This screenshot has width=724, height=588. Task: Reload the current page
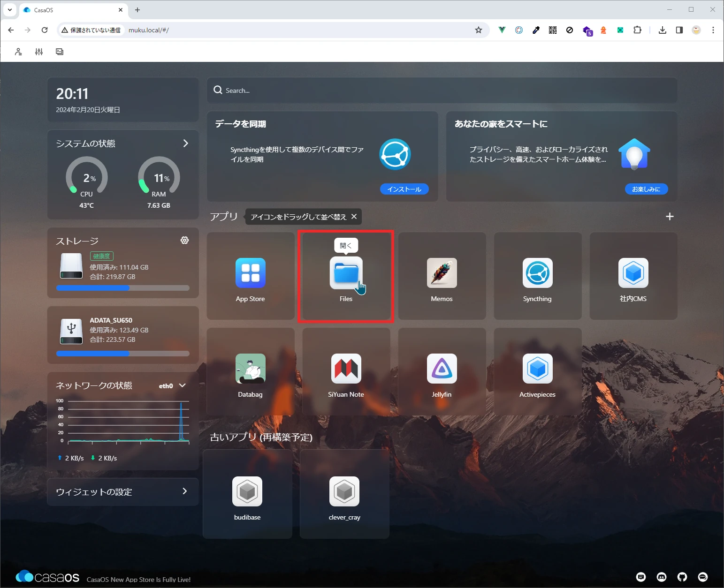(45, 30)
